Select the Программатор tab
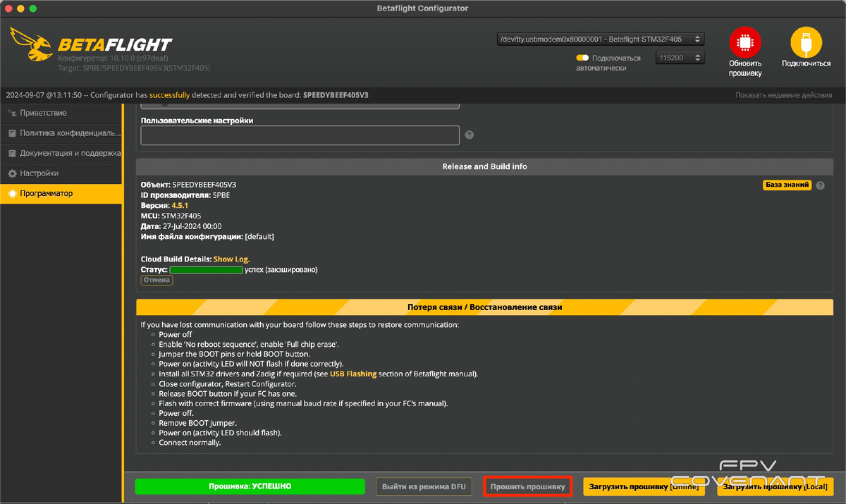846x504 pixels. pyautogui.click(x=61, y=193)
